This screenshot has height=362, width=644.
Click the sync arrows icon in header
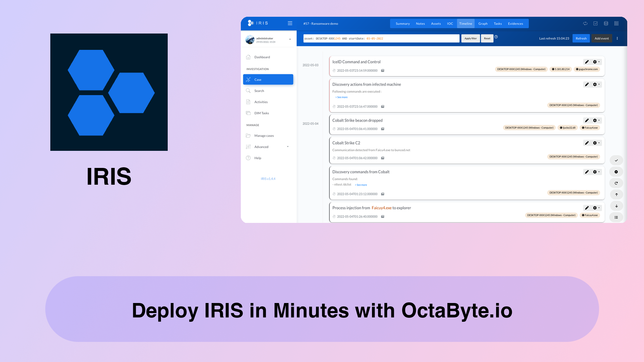click(585, 23)
